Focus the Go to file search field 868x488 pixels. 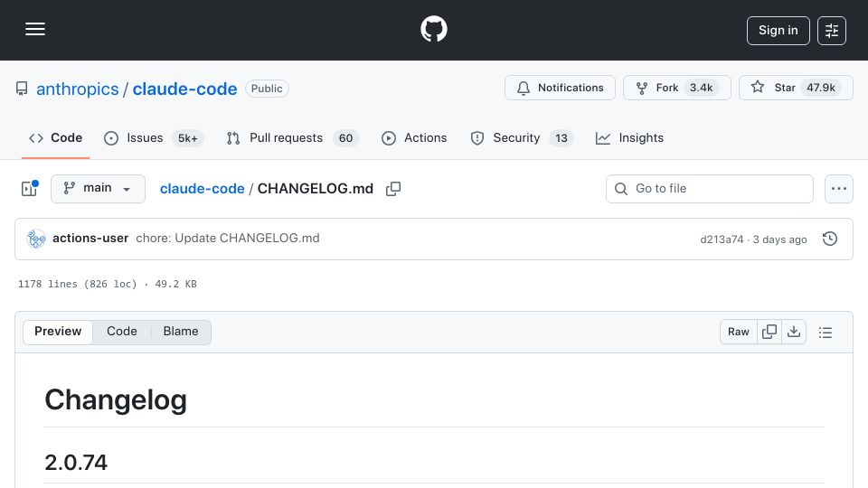coord(710,189)
